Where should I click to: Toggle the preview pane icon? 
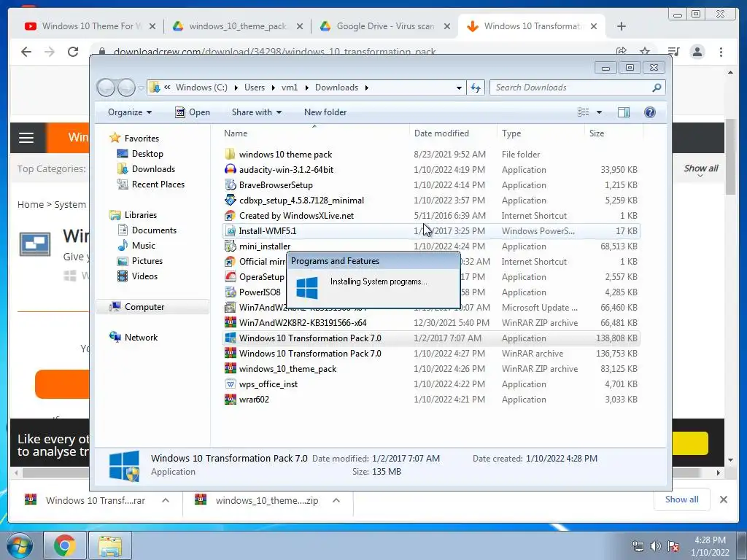tap(623, 112)
